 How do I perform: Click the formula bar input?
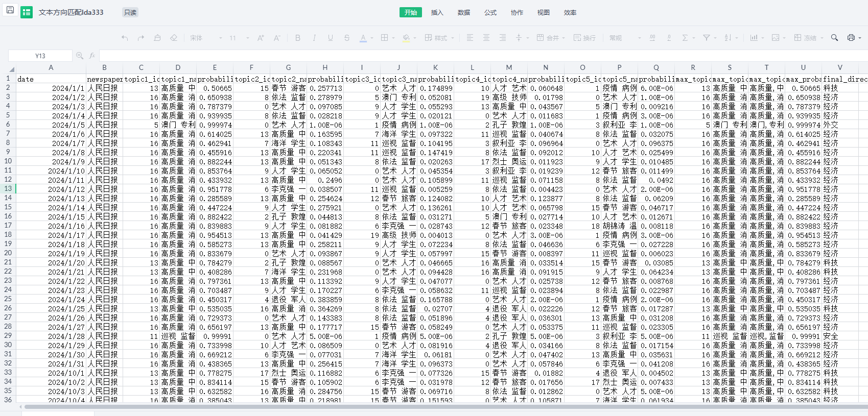coord(483,56)
